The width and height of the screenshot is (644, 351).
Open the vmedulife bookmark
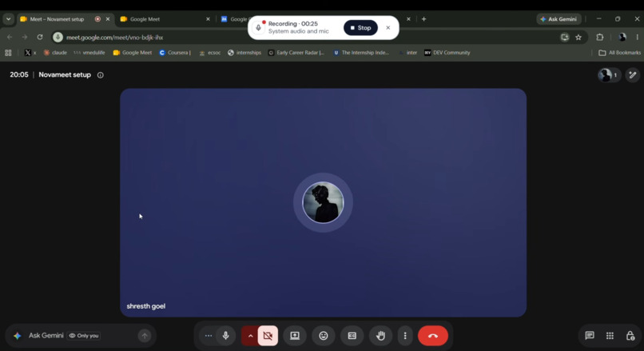[x=89, y=53]
